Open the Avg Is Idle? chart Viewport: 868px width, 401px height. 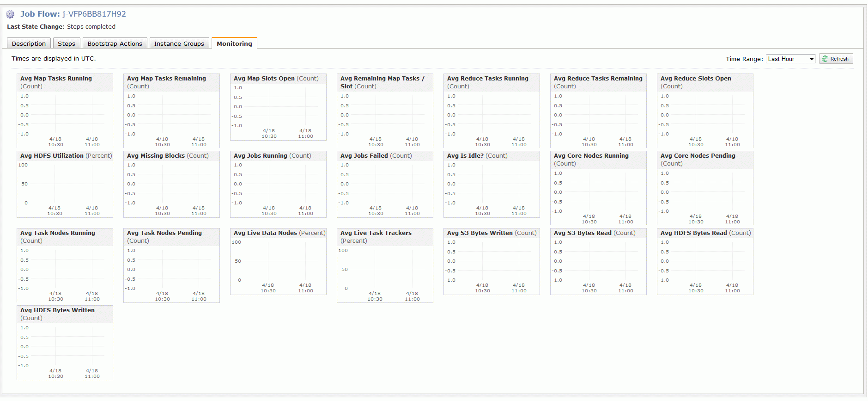click(x=492, y=184)
